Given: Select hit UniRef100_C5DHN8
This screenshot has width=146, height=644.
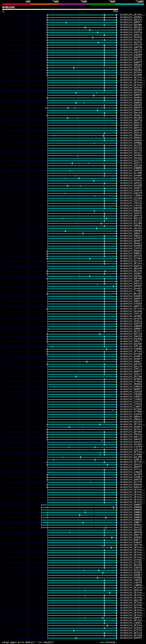Looking at the screenshot, I should [x=131, y=349].
